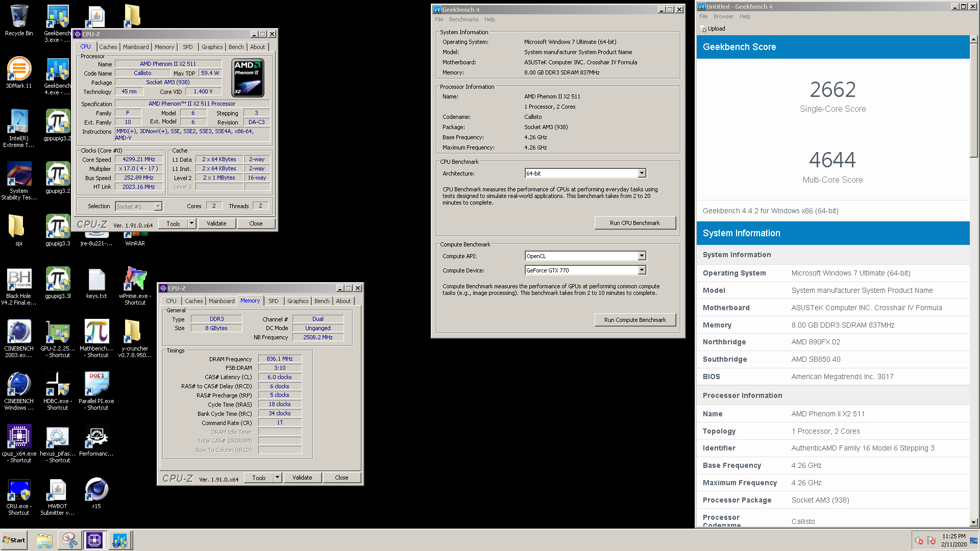Viewport: 980px width, 551px height.
Task: Open GPU-Z.2.25 shortcut icon
Action: pos(58,339)
